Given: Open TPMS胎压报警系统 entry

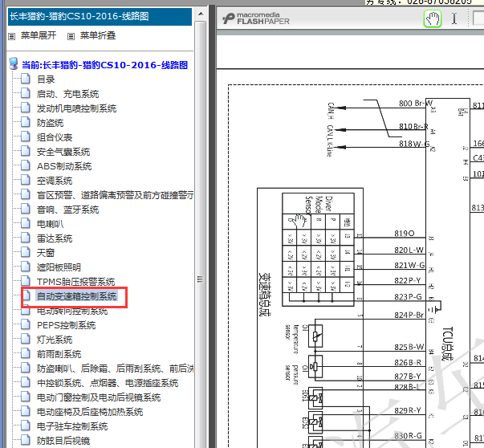Looking at the screenshot, I should [76, 282].
